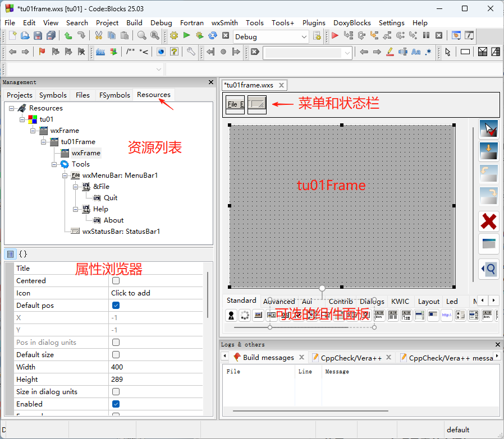
Task: Click the Save all files icon
Action: tap(51, 35)
